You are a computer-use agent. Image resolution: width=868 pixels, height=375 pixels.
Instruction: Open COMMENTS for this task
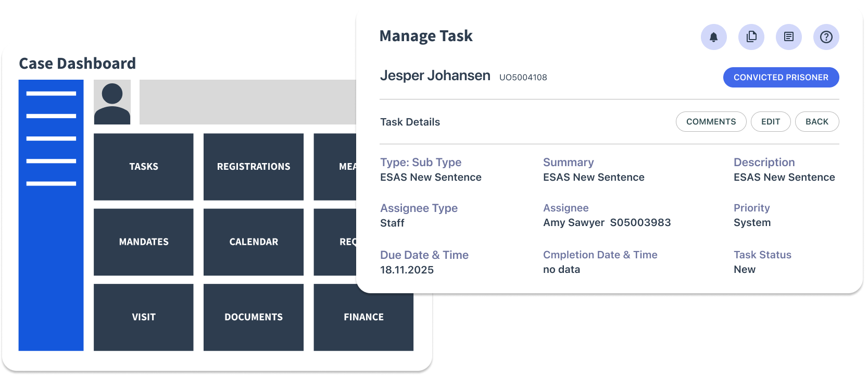(711, 121)
